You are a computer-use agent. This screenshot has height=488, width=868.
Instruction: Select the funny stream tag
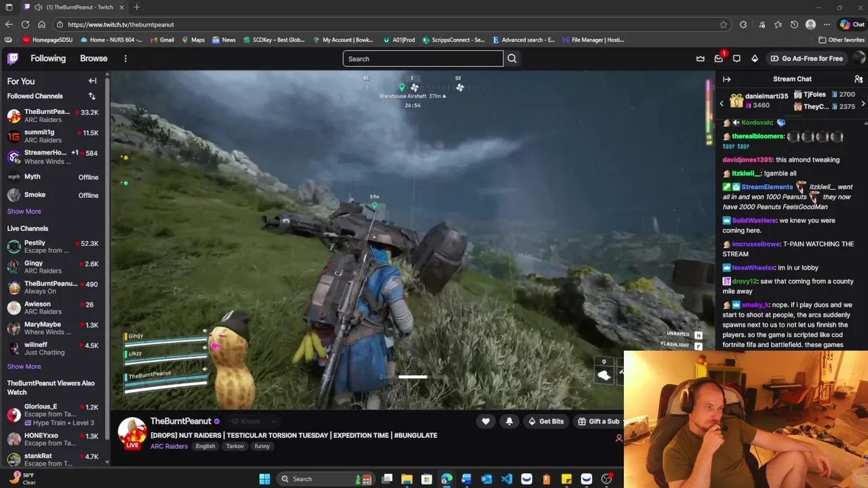point(262,446)
